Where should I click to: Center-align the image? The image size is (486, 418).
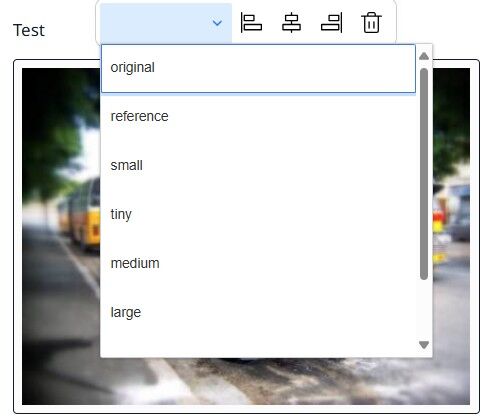(x=291, y=23)
